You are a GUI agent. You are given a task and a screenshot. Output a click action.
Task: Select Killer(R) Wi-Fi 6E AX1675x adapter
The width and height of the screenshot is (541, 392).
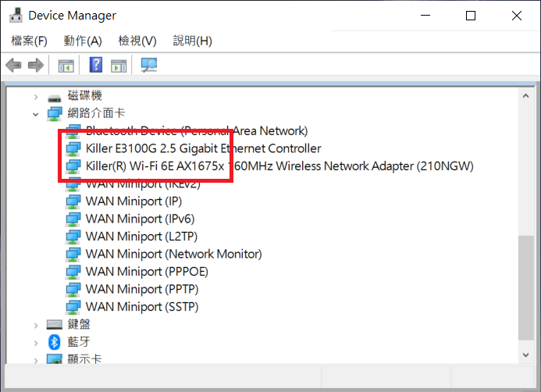tap(279, 166)
